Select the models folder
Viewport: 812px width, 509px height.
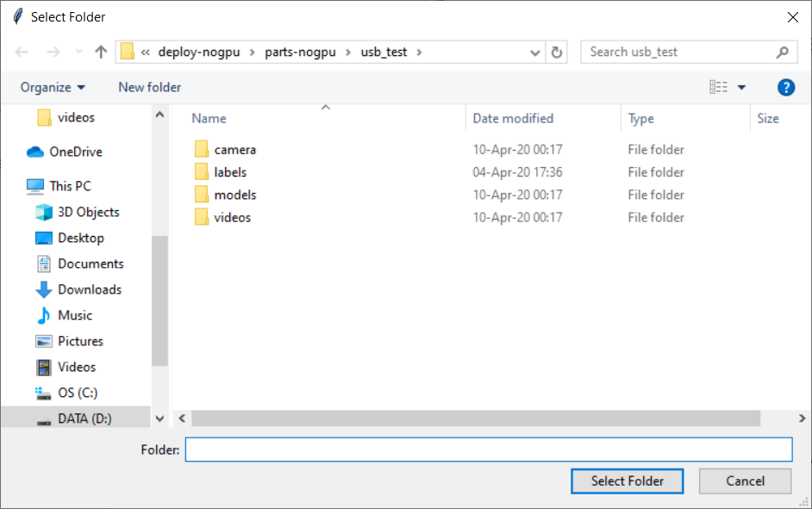(x=235, y=195)
